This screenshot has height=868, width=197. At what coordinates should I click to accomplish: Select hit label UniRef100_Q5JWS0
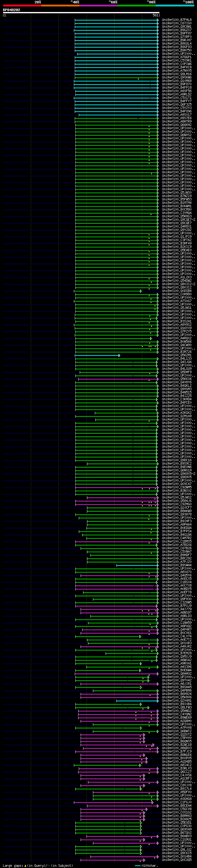(x=177, y=193)
